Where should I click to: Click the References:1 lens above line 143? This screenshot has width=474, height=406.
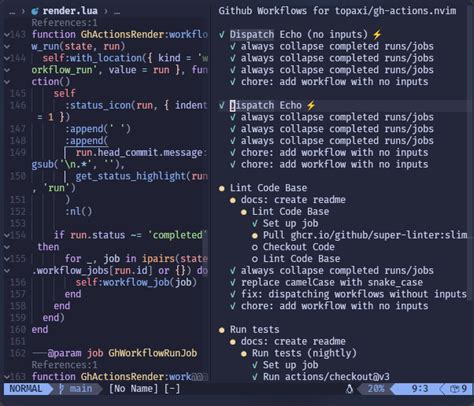point(64,23)
